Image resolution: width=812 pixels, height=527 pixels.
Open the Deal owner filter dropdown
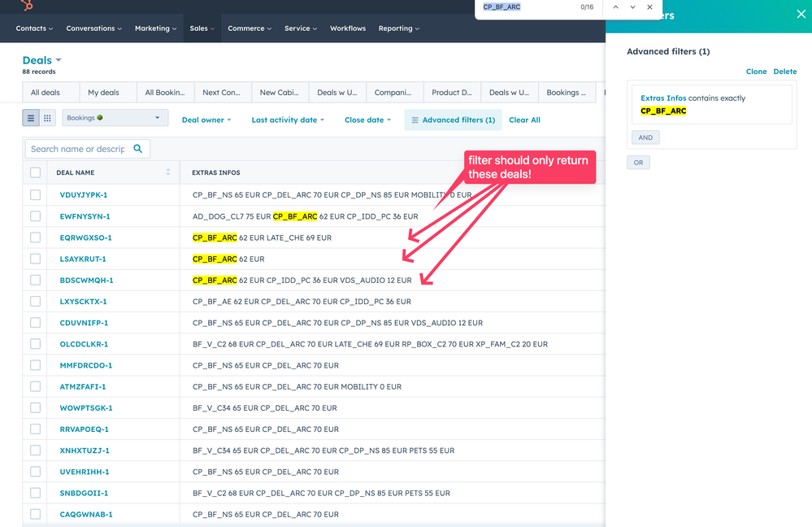207,120
